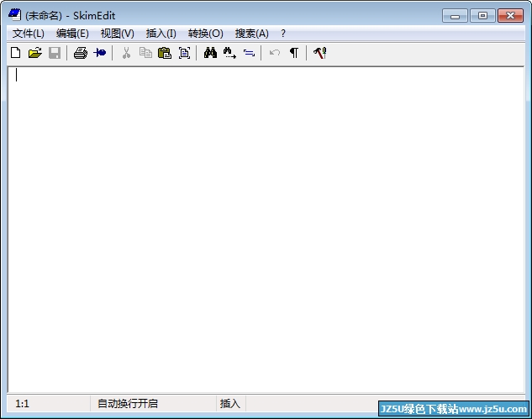Open the 文件(L) menu
Screen dimensions: 532x419
(29, 34)
